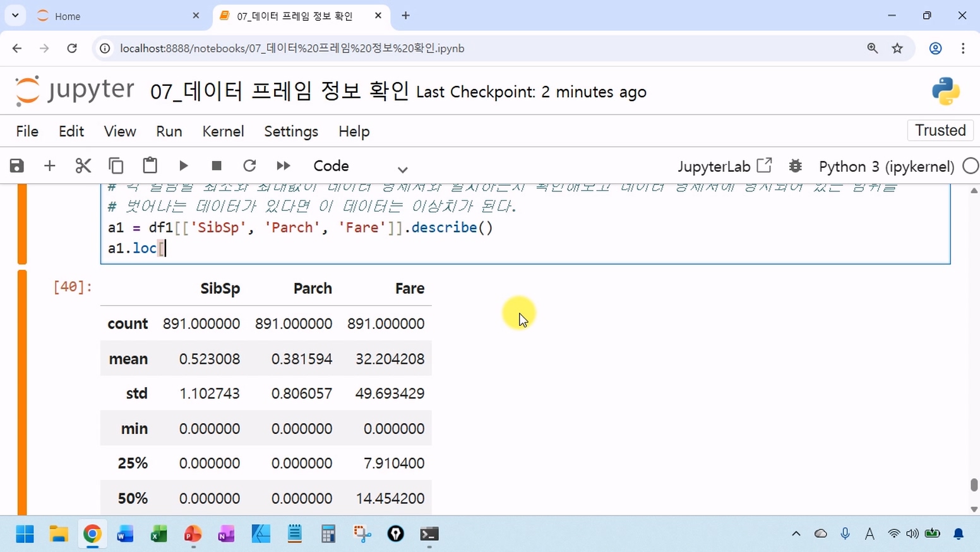The height and width of the screenshot is (552, 980).
Task: Click the Parch column header
Action: pos(313,289)
